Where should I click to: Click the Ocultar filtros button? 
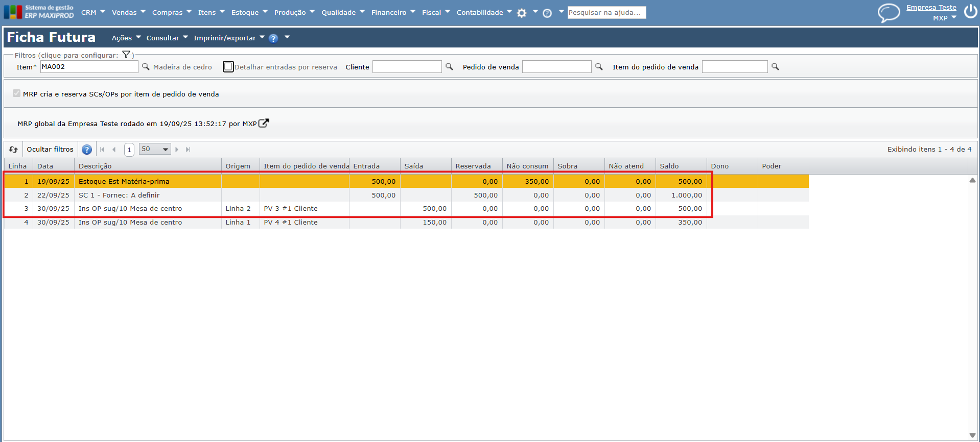(x=50, y=150)
